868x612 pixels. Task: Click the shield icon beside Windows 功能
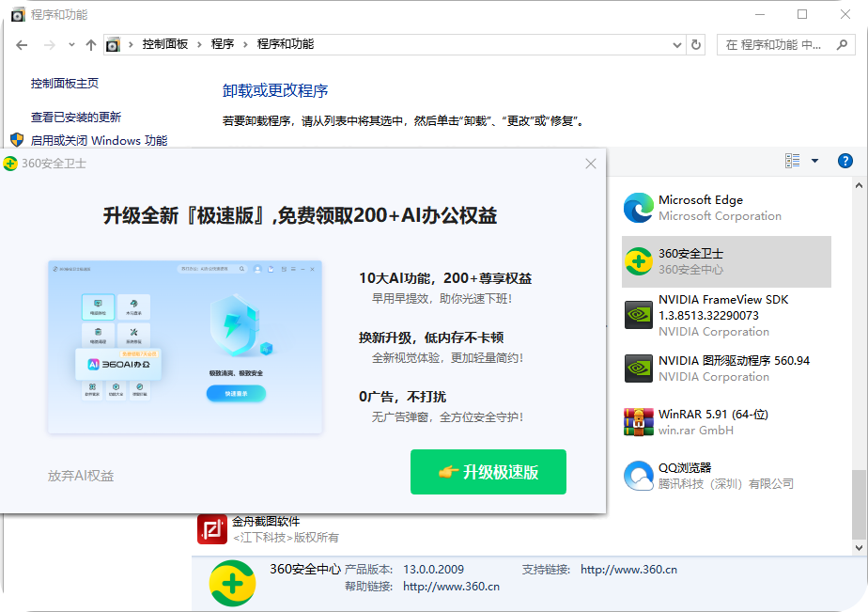[17, 139]
